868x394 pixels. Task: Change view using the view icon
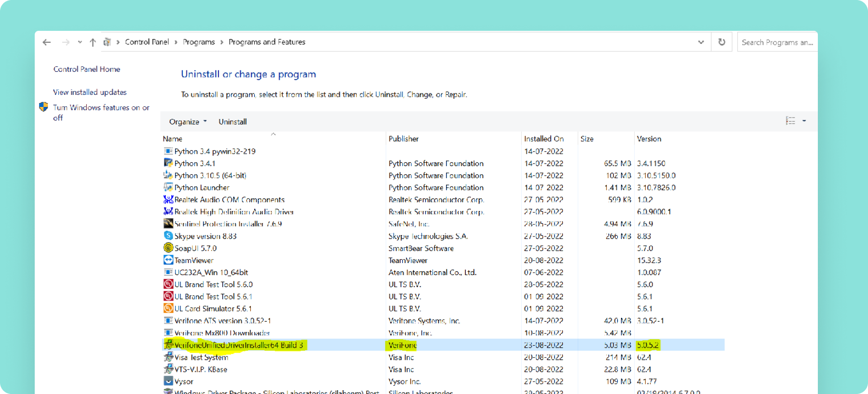(x=790, y=121)
